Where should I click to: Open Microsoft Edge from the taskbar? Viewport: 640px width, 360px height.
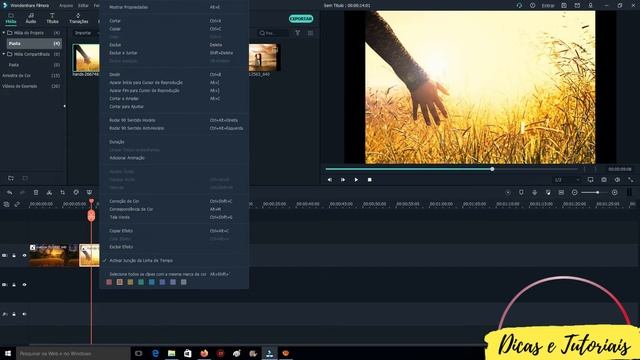coord(155,353)
